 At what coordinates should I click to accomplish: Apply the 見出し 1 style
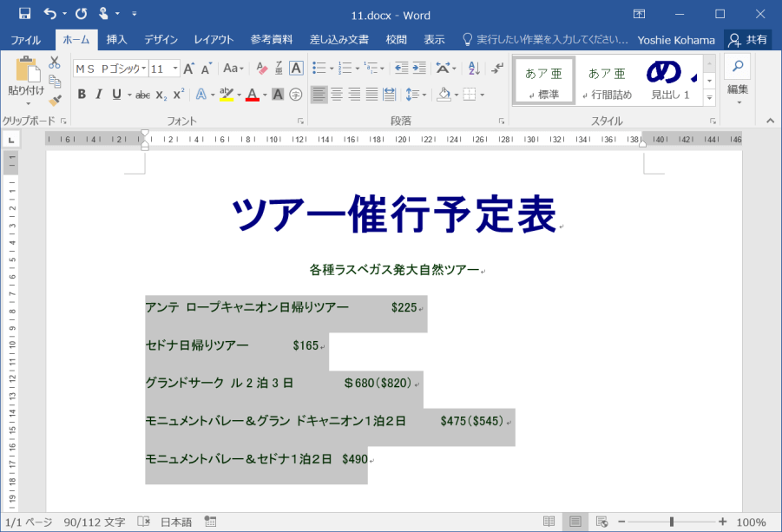670,80
